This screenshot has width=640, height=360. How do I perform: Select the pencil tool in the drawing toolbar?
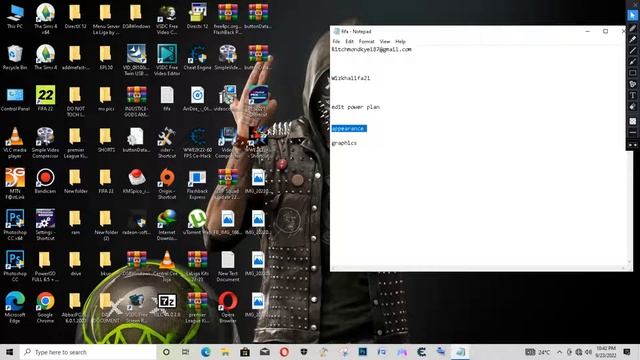633,28
